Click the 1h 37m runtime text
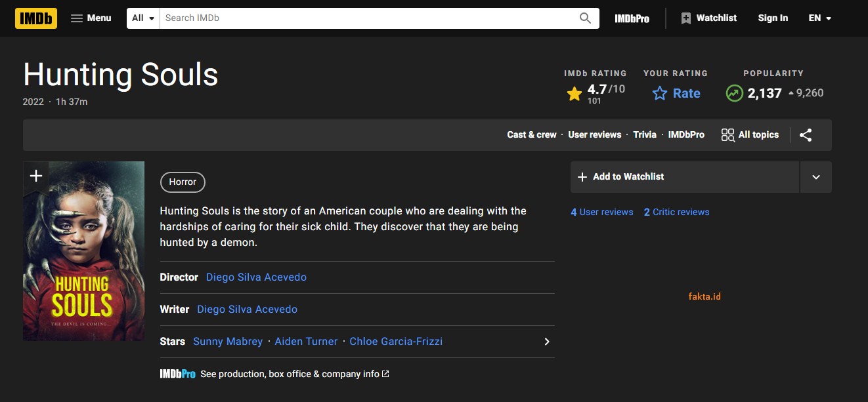 click(x=72, y=102)
